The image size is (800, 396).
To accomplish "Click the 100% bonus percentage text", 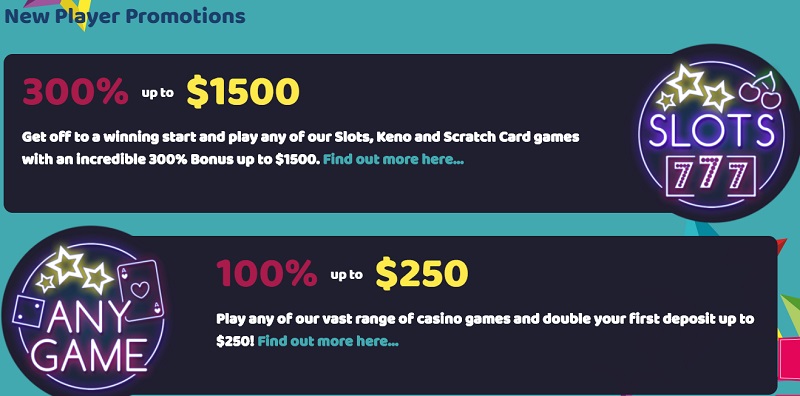I will point(267,274).
